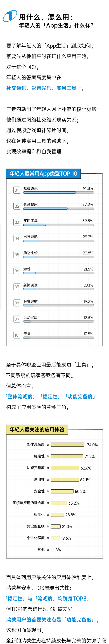This screenshot has height=644, width=109.
Task: Click the 03 rank badge for 实用工具
Action: click(17, 222)
